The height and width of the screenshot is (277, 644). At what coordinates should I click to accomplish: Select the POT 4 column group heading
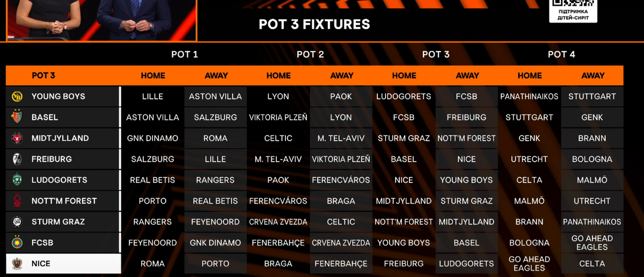pyautogui.click(x=561, y=54)
